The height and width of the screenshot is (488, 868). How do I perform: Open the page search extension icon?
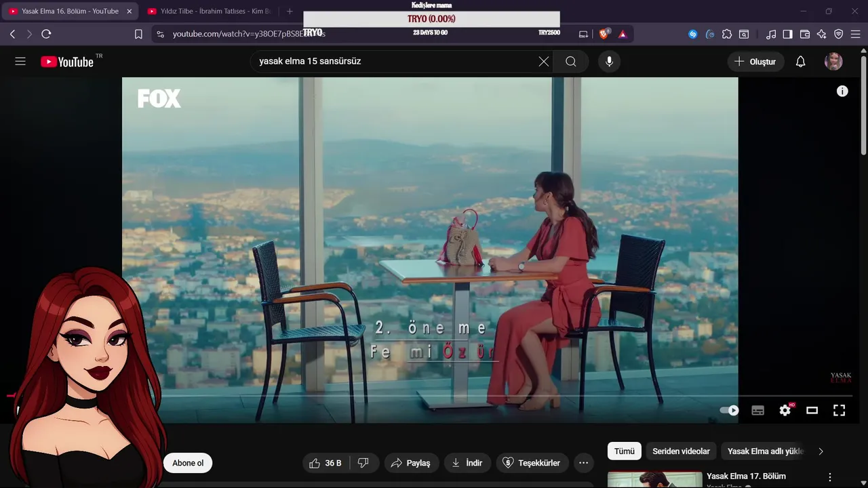click(x=744, y=34)
